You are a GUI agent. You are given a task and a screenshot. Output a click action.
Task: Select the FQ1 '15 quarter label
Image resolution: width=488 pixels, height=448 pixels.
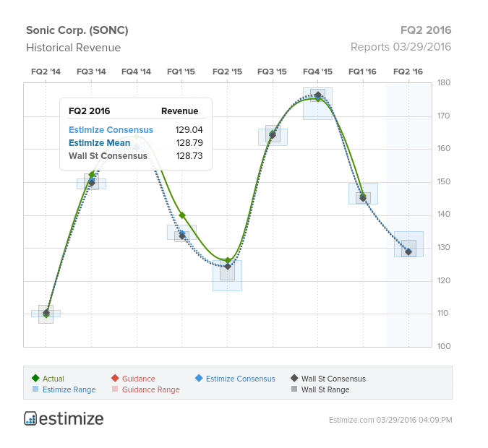click(181, 72)
